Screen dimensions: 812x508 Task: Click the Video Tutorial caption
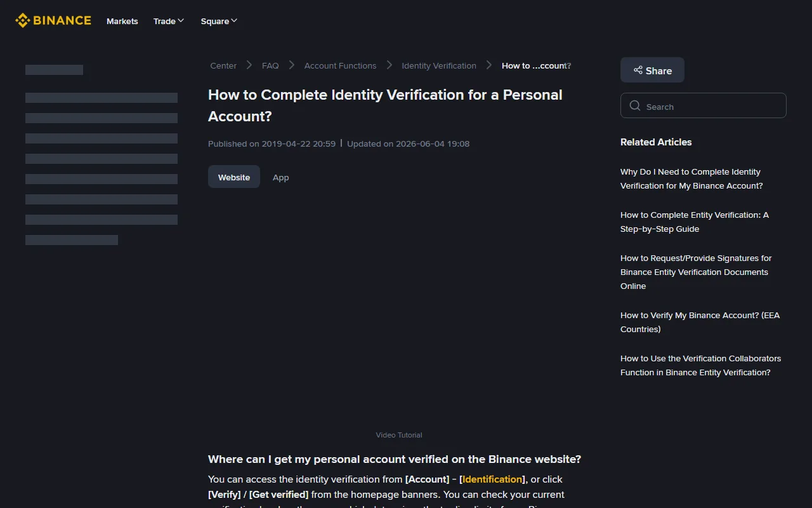point(398,435)
